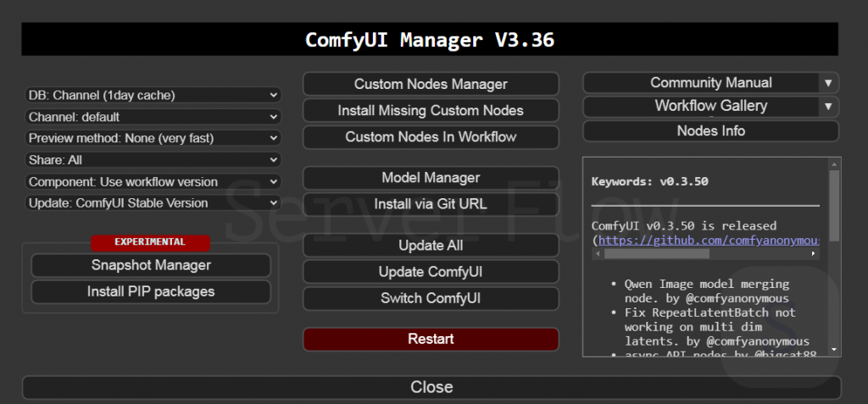This screenshot has width=868, height=404.
Task: Click the Update All button
Action: pyautogui.click(x=431, y=245)
